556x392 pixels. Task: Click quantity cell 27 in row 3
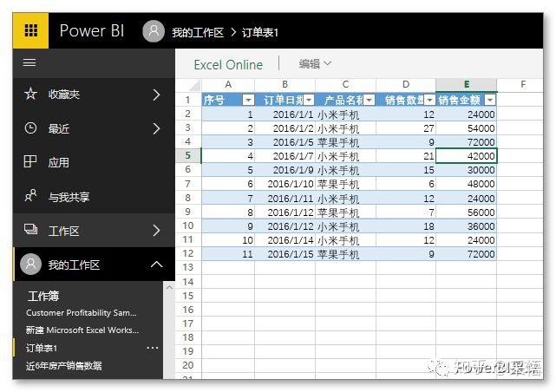(x=406, y=128)
